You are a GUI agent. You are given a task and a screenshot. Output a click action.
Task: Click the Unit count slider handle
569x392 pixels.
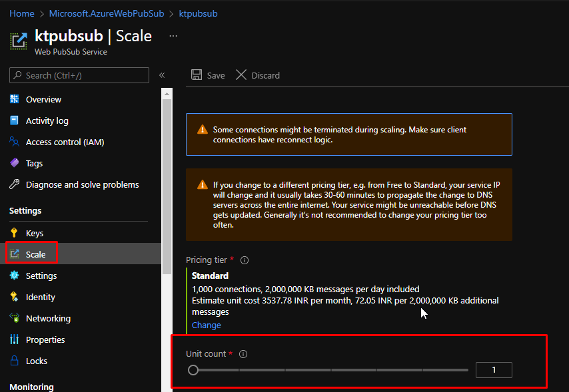coord(193,370)
